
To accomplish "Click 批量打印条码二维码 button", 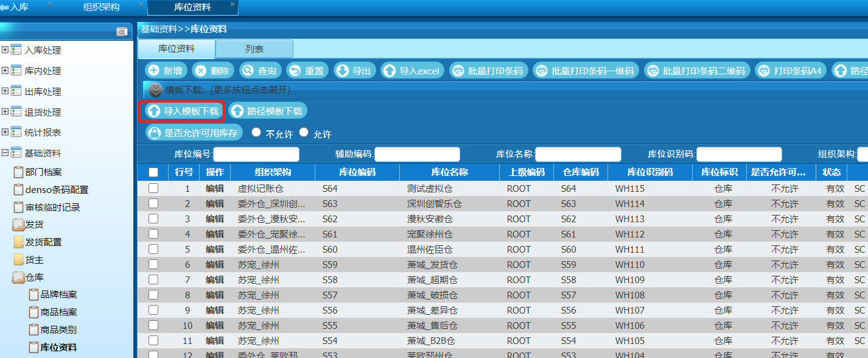I will pos(698,71).
